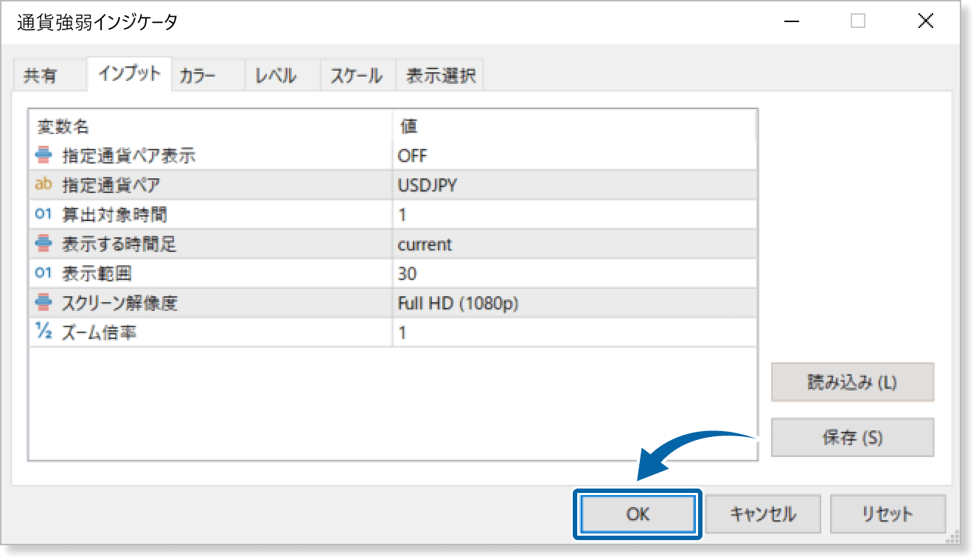Screen dimensions: 976x560
Task: Click the enum icon beside 表示する時間足
Action: [43, 244]
